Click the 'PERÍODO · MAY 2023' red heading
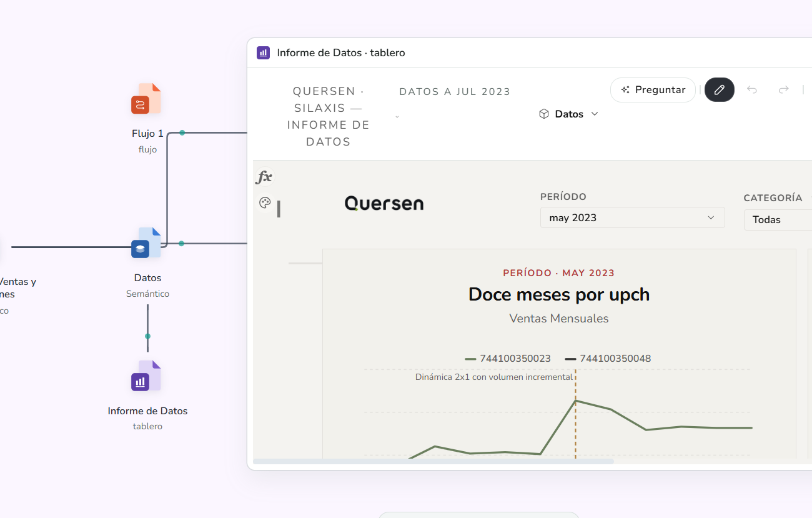 coord(559,273)
